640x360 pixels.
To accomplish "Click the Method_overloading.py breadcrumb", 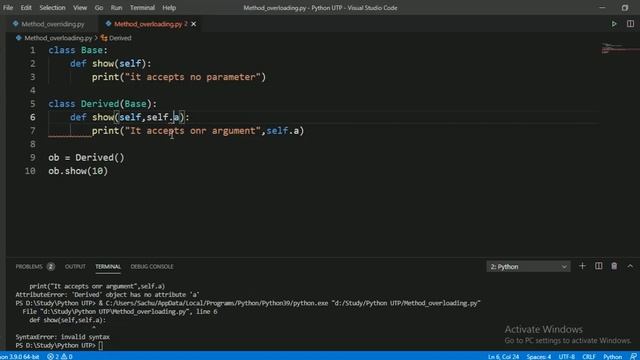I will (x=58, y=38).
